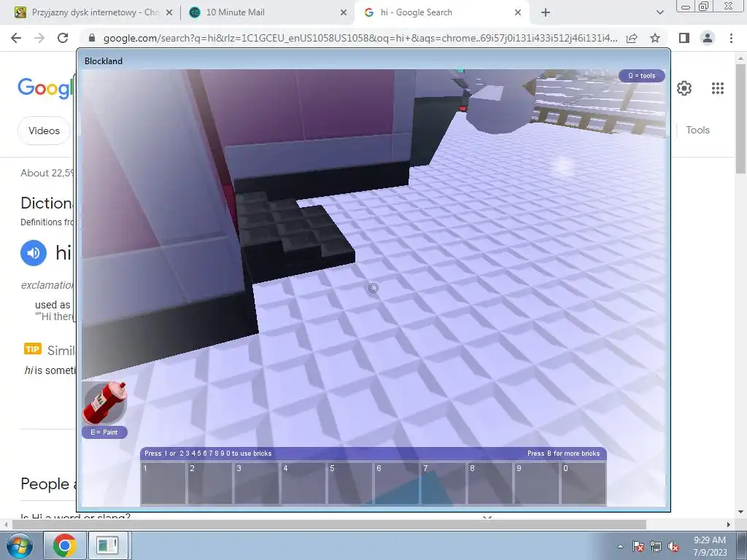Image resolution: width=747 pixels, height=560 pixels.
Task: Open taskbar clock and date
Action: click(710, 545)
